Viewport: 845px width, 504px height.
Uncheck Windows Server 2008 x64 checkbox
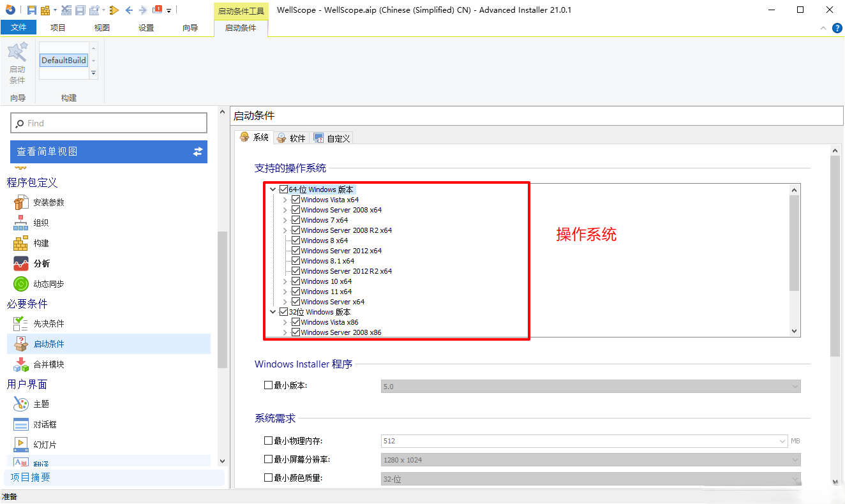pyautogui.click(x=296, y=210)
